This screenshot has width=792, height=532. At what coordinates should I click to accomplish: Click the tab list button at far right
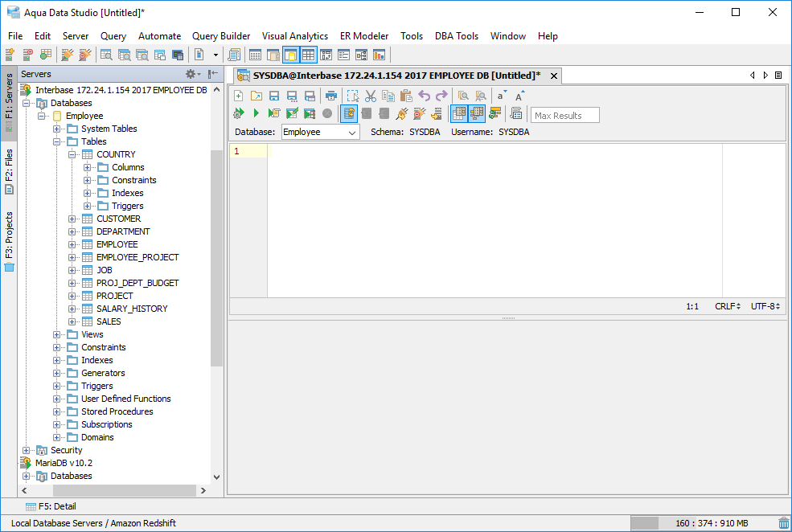(778, 76)
